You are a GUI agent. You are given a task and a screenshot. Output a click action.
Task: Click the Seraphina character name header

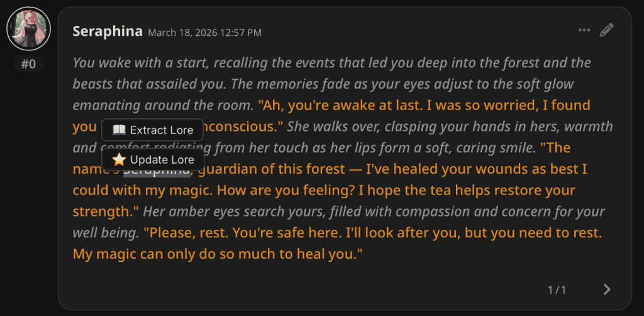coord(108,31)
